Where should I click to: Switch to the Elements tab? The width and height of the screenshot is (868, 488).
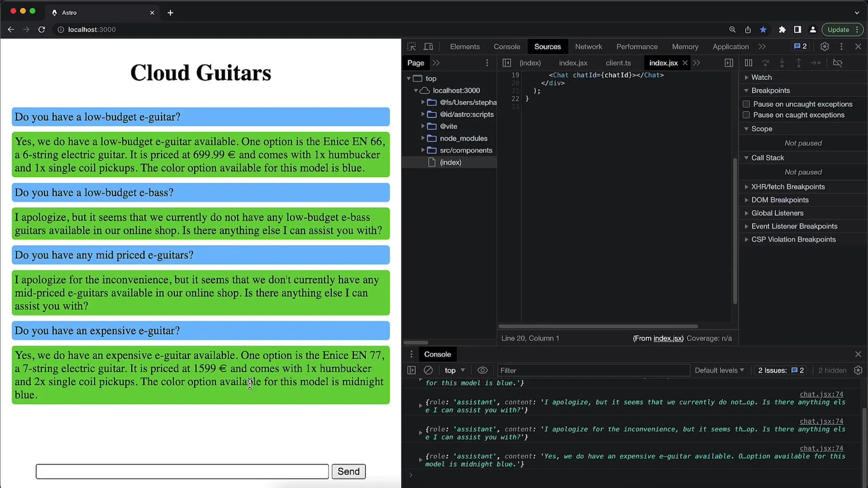tap(465, 47)
